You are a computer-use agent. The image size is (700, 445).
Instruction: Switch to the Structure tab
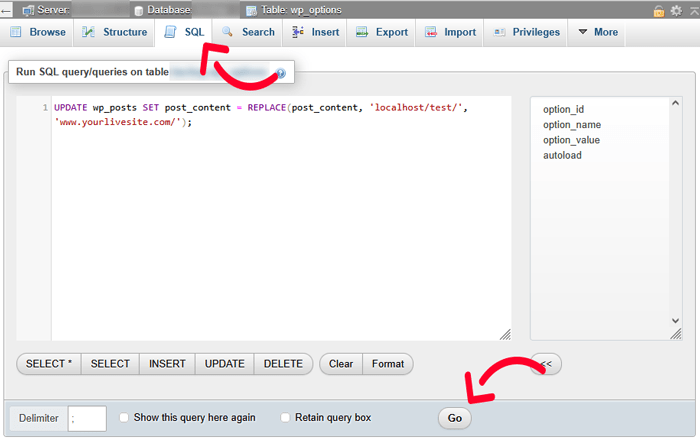115,32
